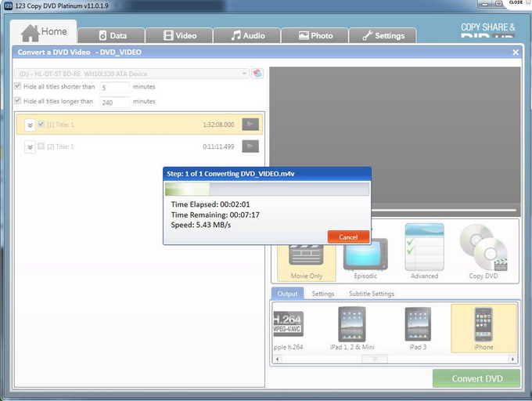Viewport: 532px width, 401px height.
Task: Choose Apple h.264 output profile
Action: [288, 329]
